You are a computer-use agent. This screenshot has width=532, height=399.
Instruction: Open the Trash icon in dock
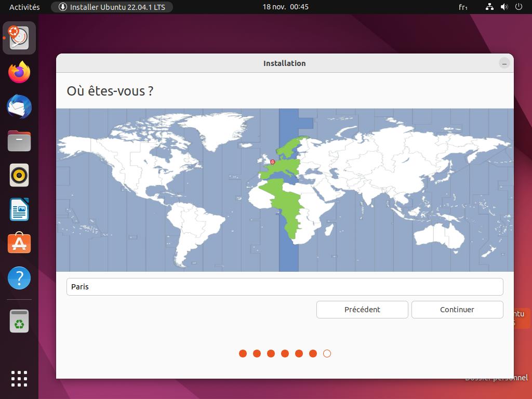click(x=19, y=321)
